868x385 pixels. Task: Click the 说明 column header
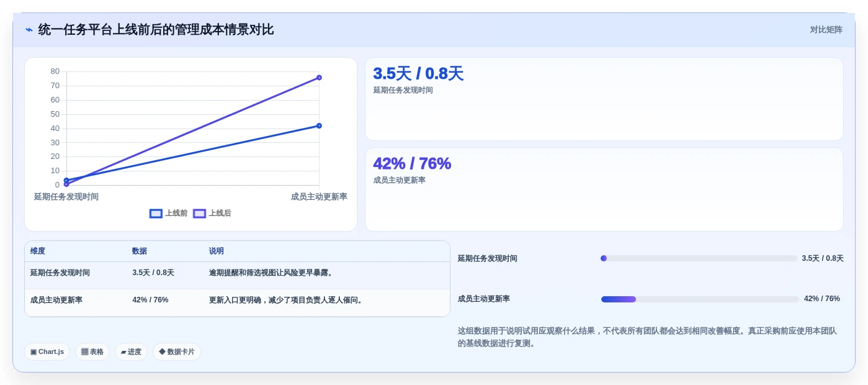coord(217,251)
